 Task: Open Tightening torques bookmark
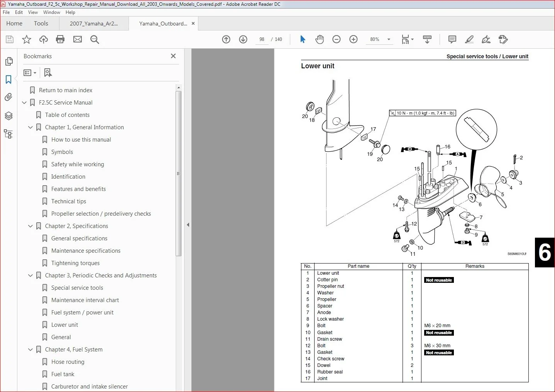click(x=75, y=263)
